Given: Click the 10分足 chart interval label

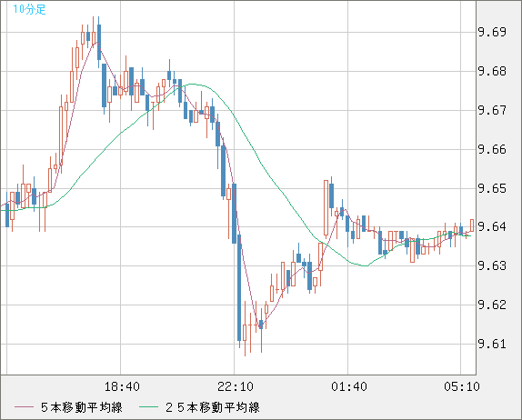Looking at the screenshot, I should (x=29, y=9).
